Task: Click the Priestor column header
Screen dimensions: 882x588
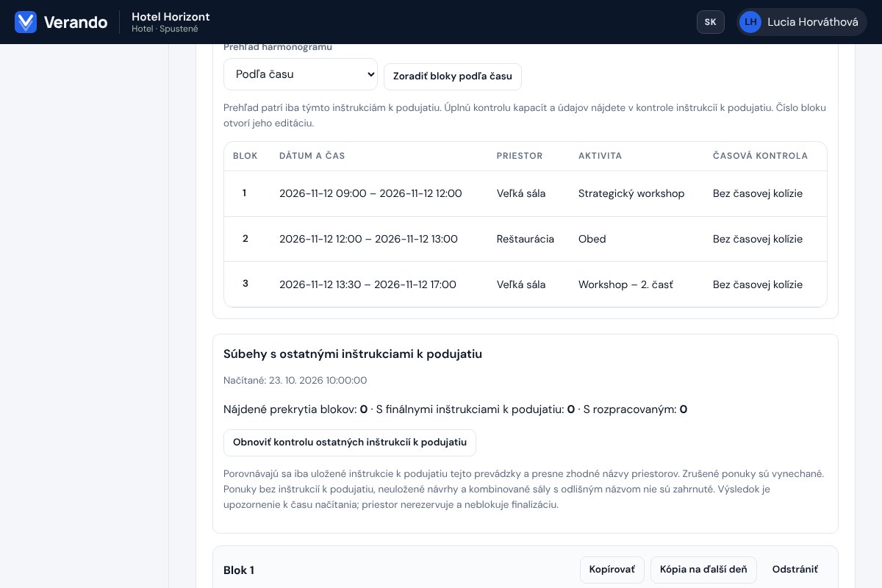Action: click(x=520, y=156)
